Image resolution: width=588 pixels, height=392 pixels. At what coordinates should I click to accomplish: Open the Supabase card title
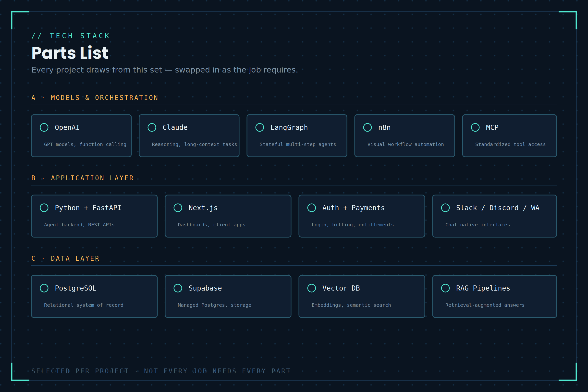tap(205, 288)
